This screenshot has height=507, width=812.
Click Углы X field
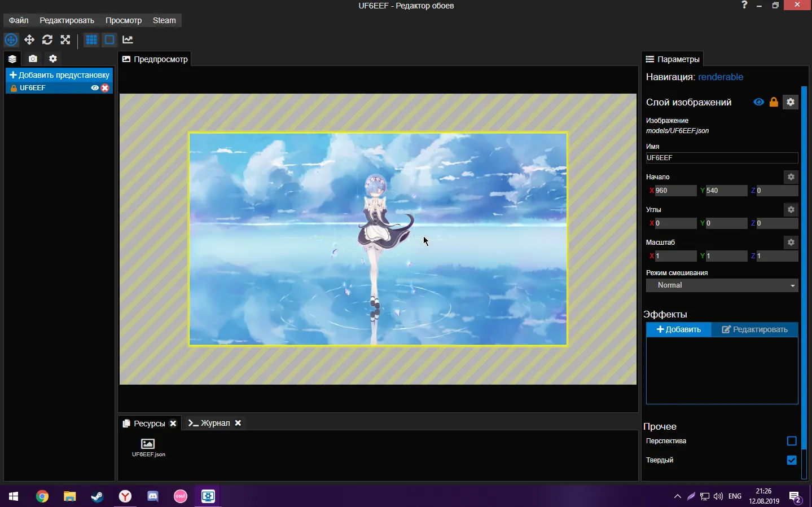[675, 223]
